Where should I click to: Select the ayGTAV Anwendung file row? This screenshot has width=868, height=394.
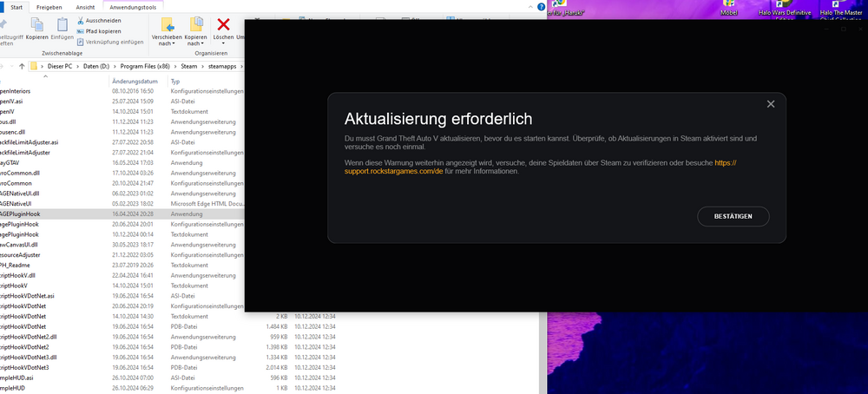pyautogui.click(x=122, y=162)
